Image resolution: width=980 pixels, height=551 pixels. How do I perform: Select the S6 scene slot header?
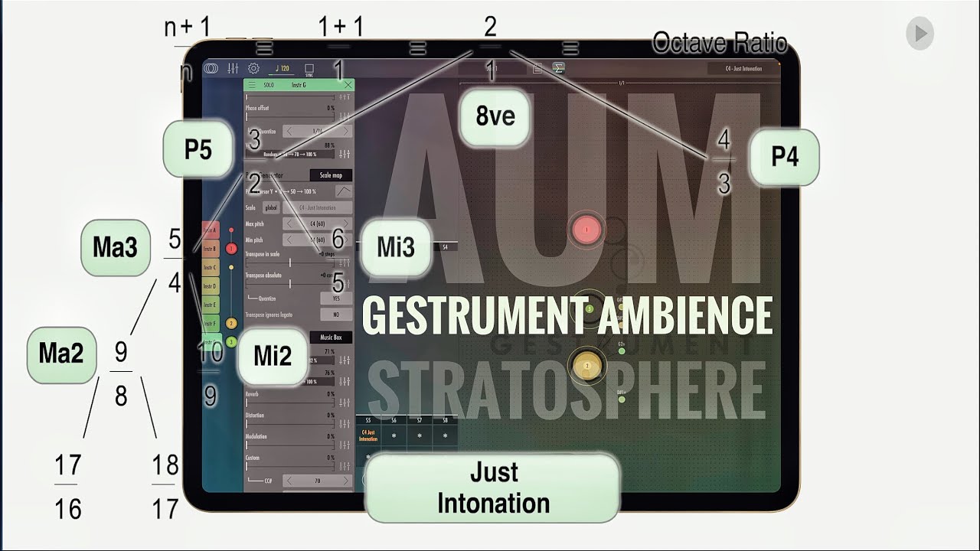tap(394, 420)
